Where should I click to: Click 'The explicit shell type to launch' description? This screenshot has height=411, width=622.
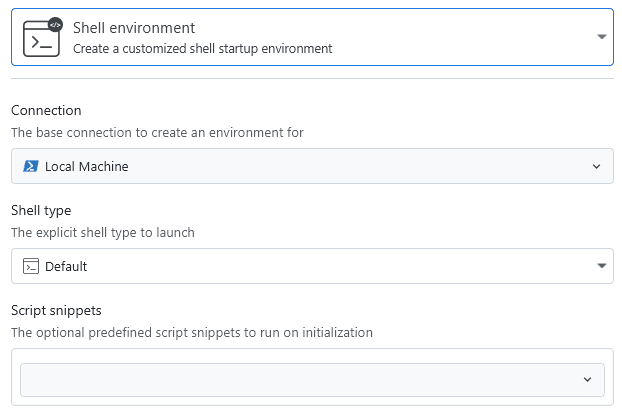102,232
